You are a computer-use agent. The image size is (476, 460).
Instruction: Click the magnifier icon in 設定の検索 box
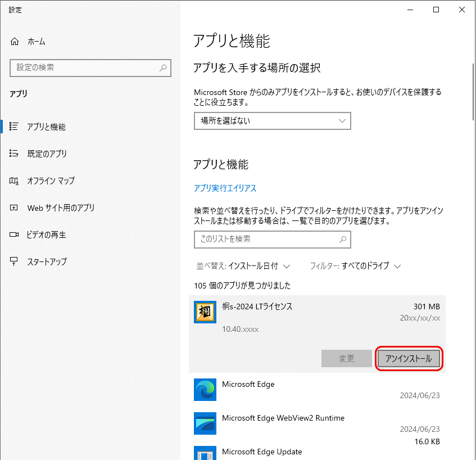tap(163, 68)
